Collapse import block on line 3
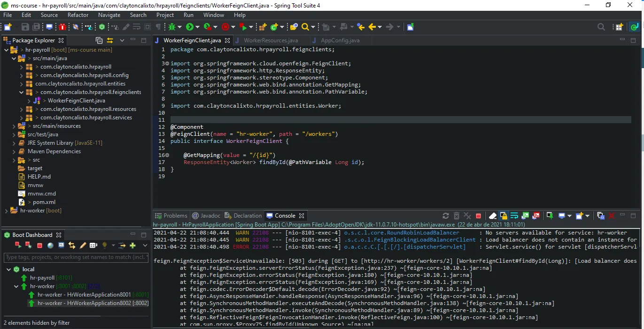Screen dimensions: 644x329 [x=167, y=63]
